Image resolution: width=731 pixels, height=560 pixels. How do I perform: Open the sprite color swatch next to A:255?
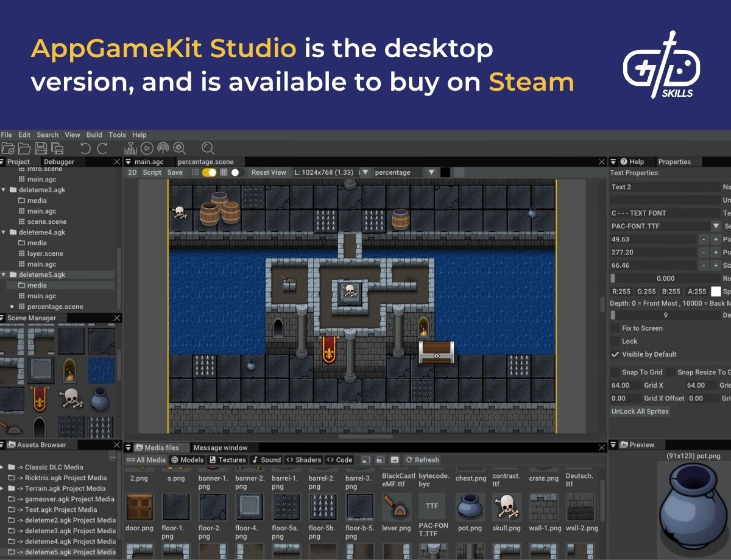(715, 291)
